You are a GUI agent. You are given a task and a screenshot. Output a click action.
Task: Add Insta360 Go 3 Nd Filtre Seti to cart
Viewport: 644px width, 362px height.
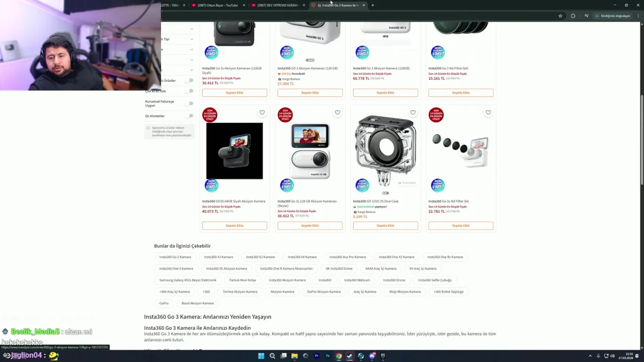coord(461,93)
